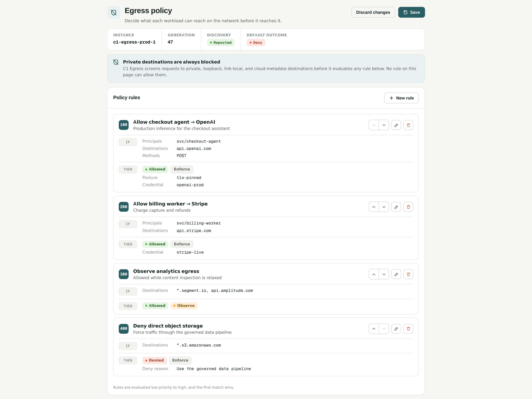Click the priority 300 badge
Screen dimensions: 532x399
coord(124,274)
